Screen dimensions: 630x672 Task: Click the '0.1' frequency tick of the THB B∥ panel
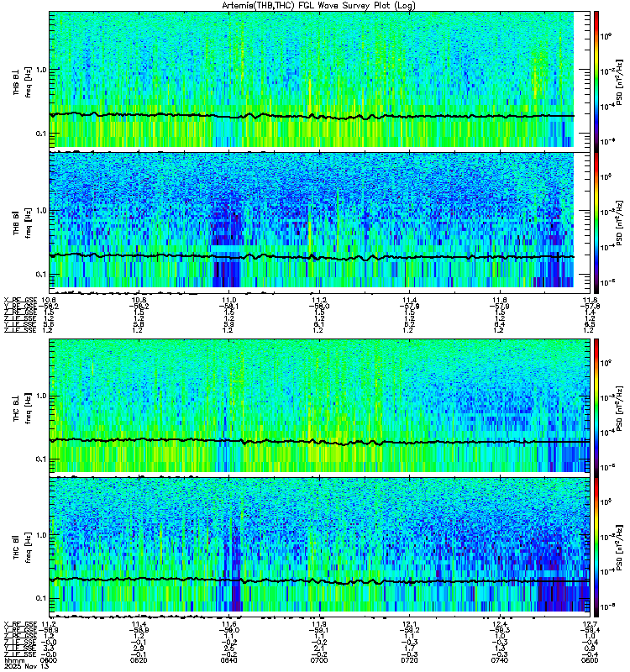40,275
